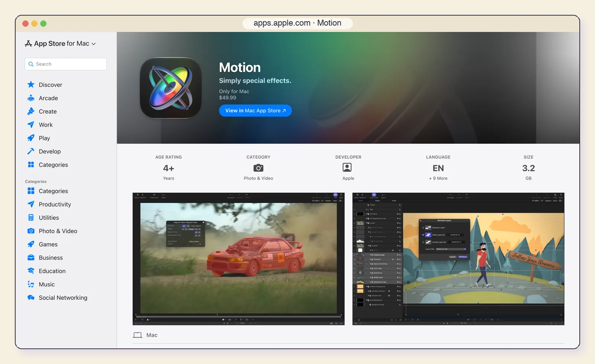595x364 pixels.
Task: Select Social Networking category label
Action: pos(63,298)
